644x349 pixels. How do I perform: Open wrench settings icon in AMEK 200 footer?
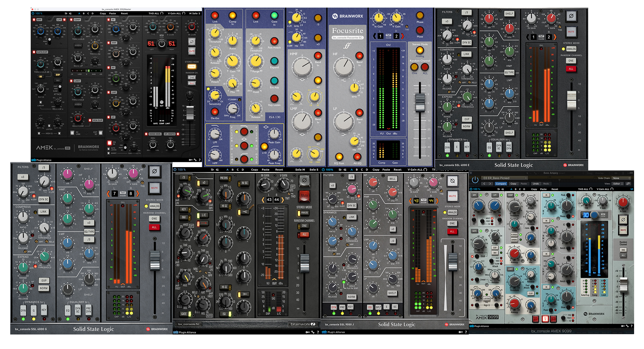(195, 160)
